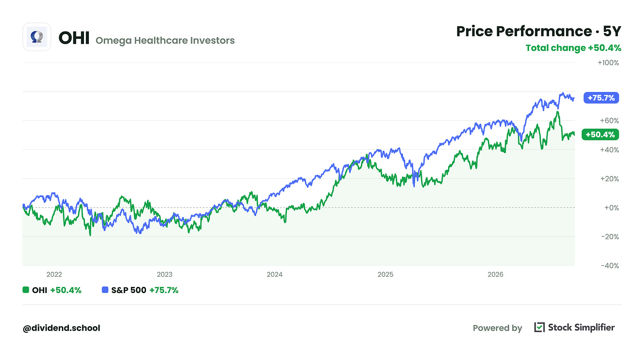Screen dimensions: 644x362
Task: Click the Stock Simplifier brand text
Action: [581, 328]
